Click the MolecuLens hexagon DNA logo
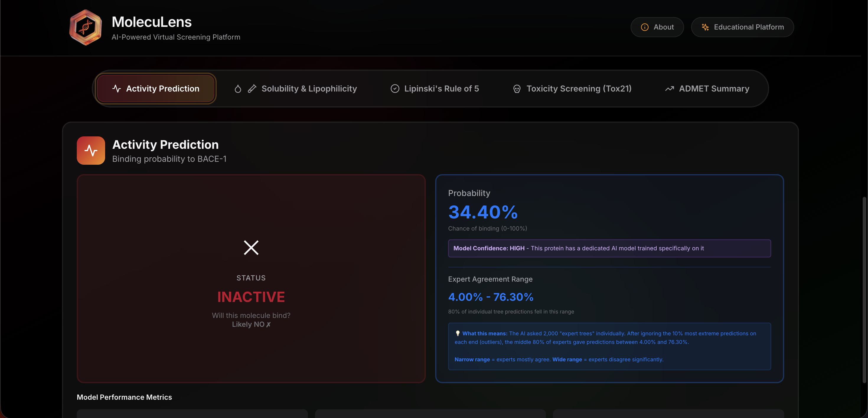This screenshot has height=418, width=868. (x=86, y=27)
